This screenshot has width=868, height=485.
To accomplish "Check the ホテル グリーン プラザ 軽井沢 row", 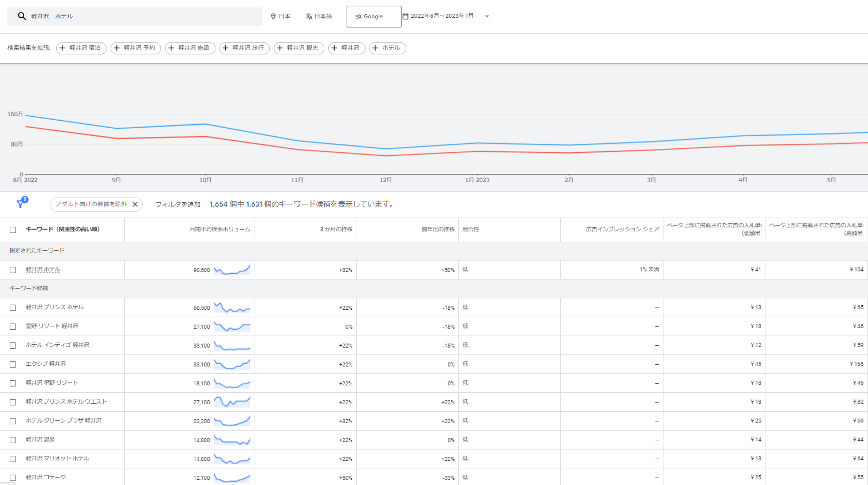I will pos(13,421).
